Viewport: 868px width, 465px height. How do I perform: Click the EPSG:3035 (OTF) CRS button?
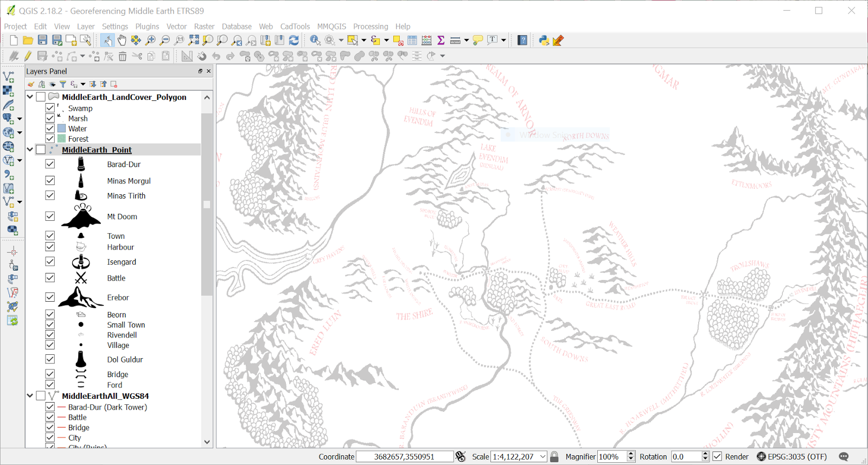792,457
